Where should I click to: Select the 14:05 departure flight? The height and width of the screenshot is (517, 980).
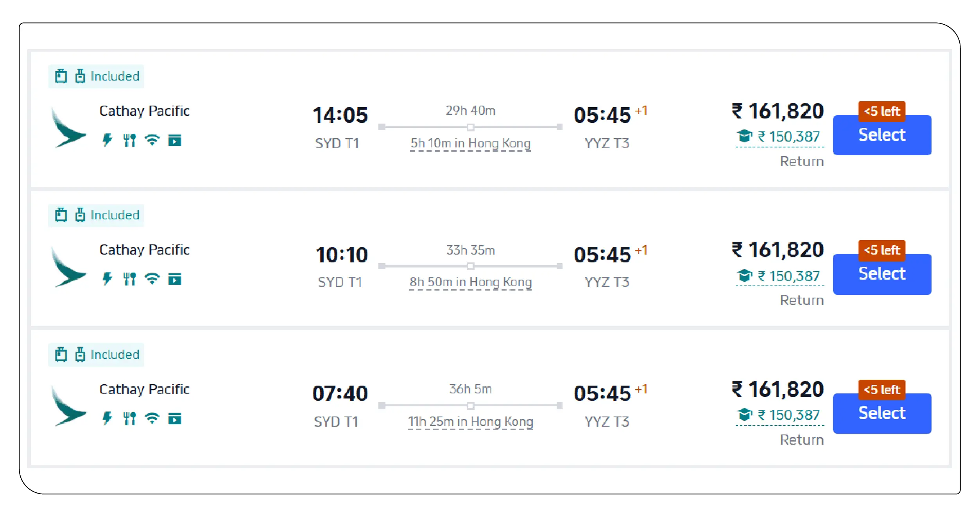[x=881, y=135]
